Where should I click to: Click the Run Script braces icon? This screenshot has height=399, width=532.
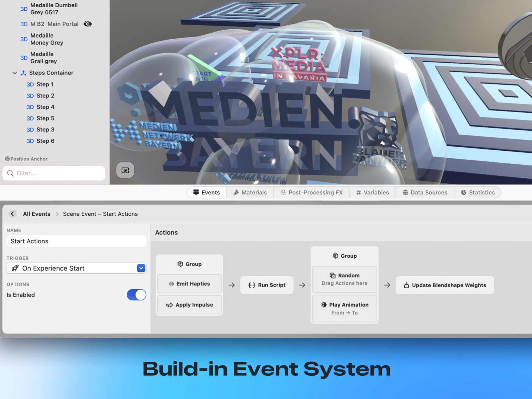pyautogui.click(x=252, y=285)
